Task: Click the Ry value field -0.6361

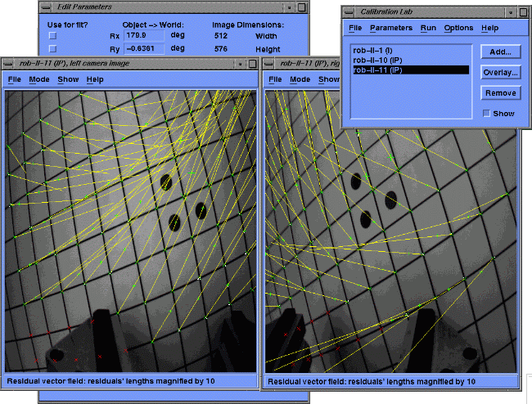Action: 144,48
